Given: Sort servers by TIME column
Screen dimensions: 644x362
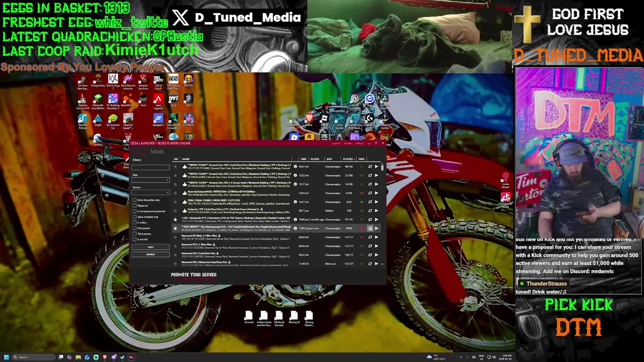Looking at the screenshot, I should coord(303,159).
